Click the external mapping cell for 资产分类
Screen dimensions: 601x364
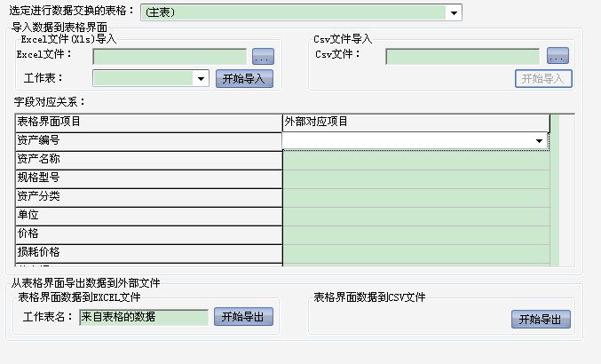click(x=416, y=198)
